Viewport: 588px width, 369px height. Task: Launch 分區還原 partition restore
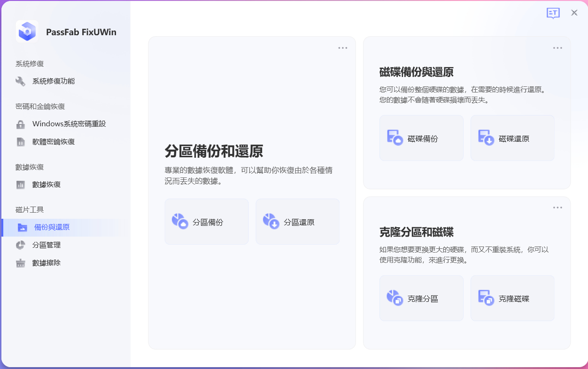(297, 222)
